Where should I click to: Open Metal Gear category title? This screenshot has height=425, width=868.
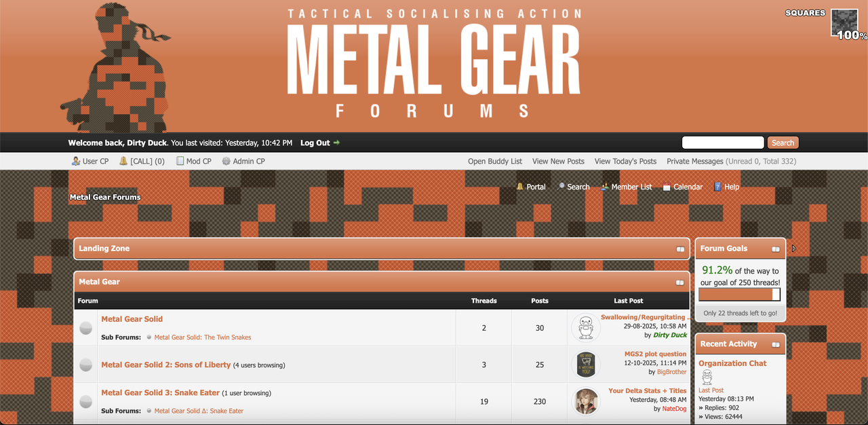coord(99,282)
